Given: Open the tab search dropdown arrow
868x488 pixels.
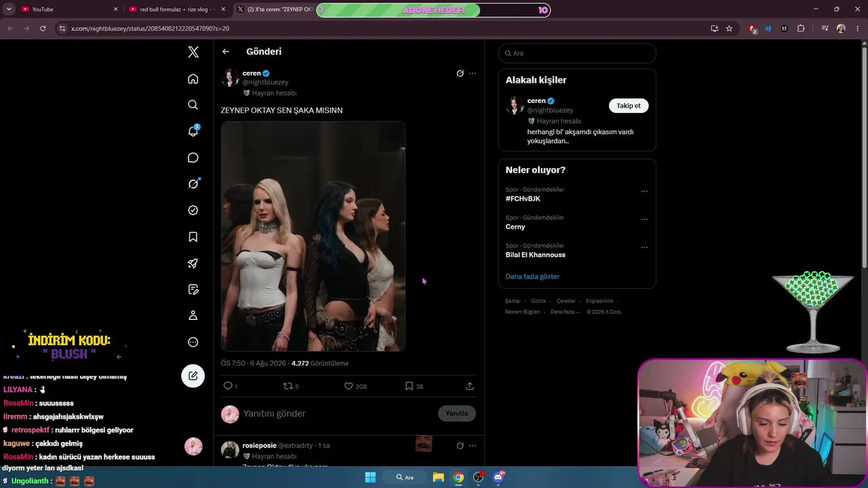Looking at the screenshot, I should point(9,9).
